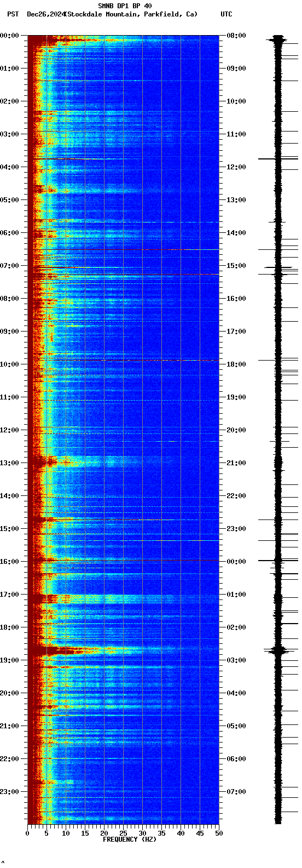302x868 pixels.
Task: Click the title text SMNB DP1 BP 40
Action: tap(125, 6)
